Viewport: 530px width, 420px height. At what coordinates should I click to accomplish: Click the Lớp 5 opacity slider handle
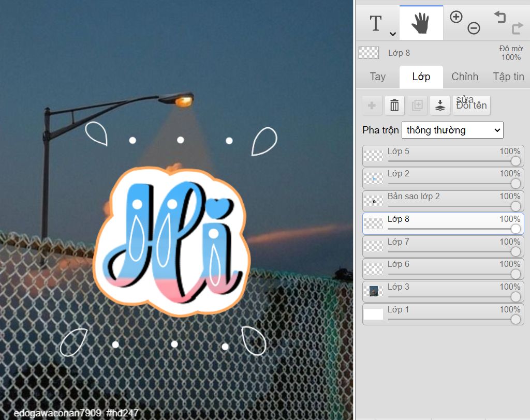pos(516,161)
